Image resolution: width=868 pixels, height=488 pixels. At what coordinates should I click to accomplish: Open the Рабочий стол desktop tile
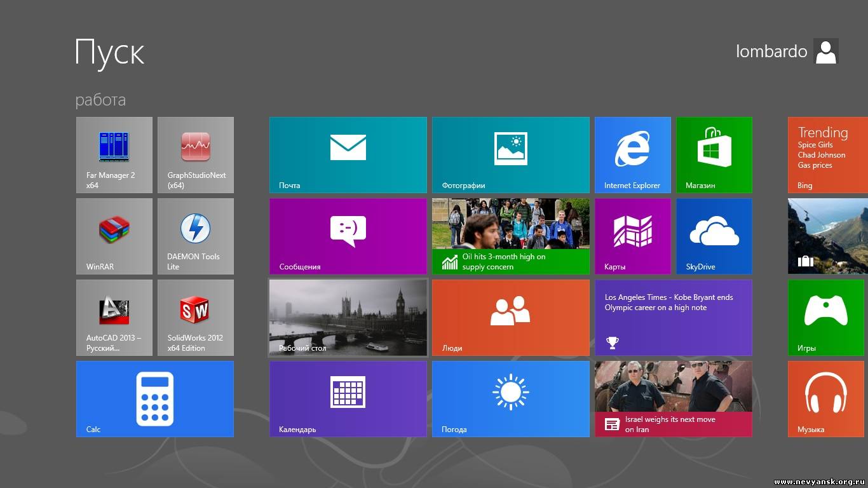click(348, 318)
